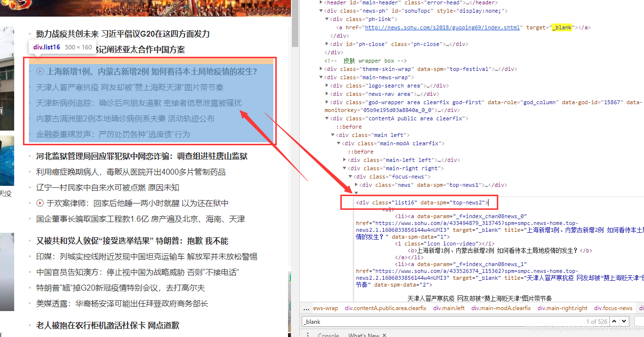The width and height of the screenshot is (644, 337).
Task: Go to previous search match in DevTools
Action: click(615, 321)
